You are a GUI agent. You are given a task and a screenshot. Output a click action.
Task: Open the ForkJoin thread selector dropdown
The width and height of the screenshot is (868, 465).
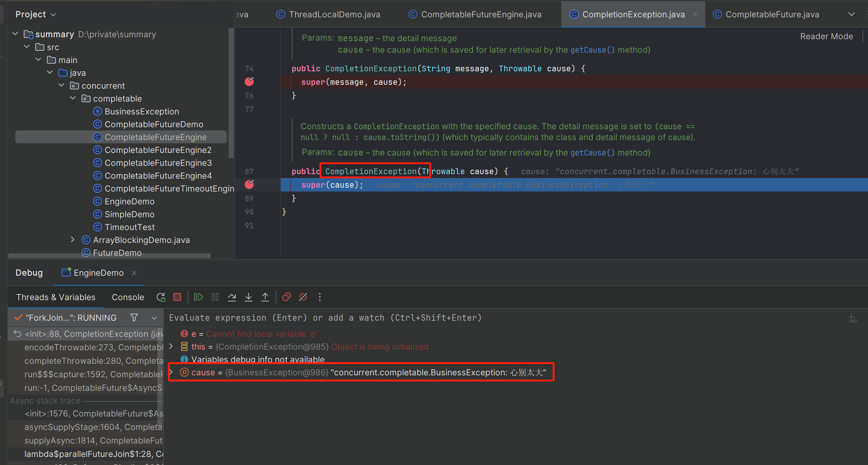click(154, 318)
